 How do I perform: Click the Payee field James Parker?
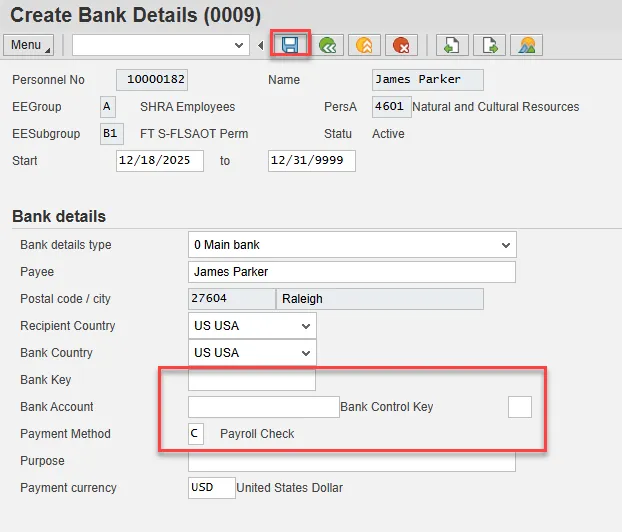(352, 272)
